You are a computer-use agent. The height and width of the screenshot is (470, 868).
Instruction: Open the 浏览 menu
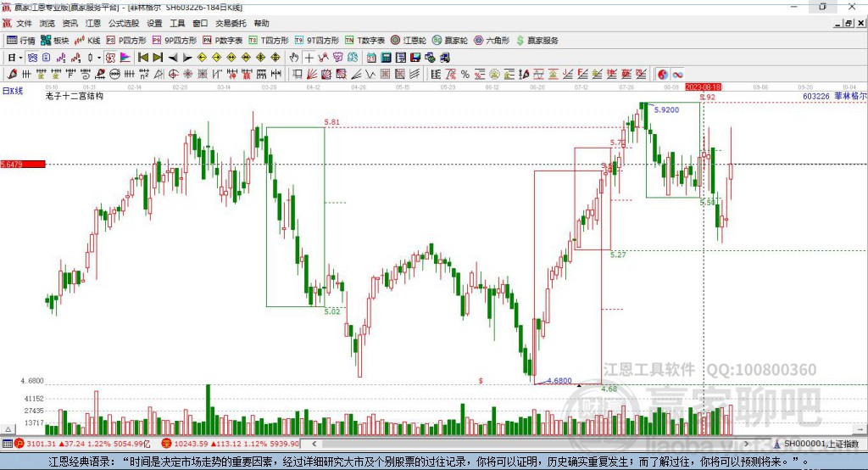pos(47,23)
